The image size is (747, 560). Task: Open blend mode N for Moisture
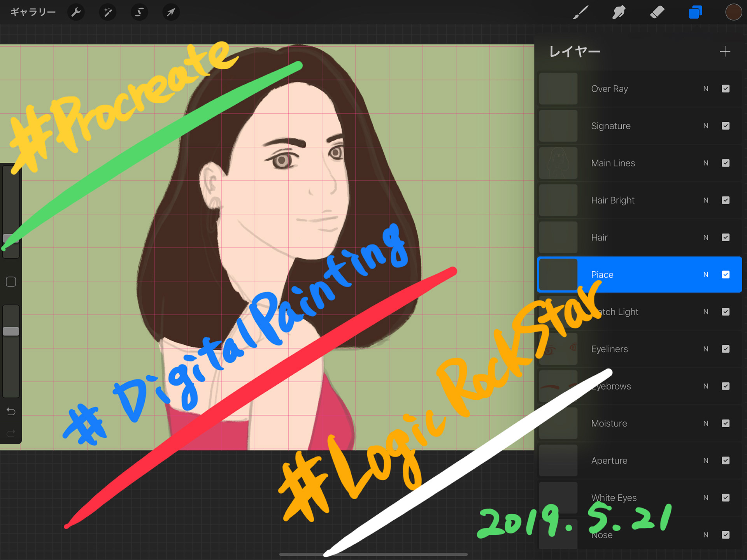coord(706,423)
